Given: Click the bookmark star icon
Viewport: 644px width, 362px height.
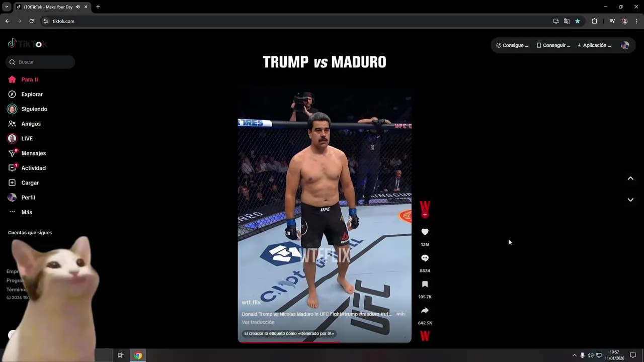Looking at the screenshot, I should click(x=578, y=21).
